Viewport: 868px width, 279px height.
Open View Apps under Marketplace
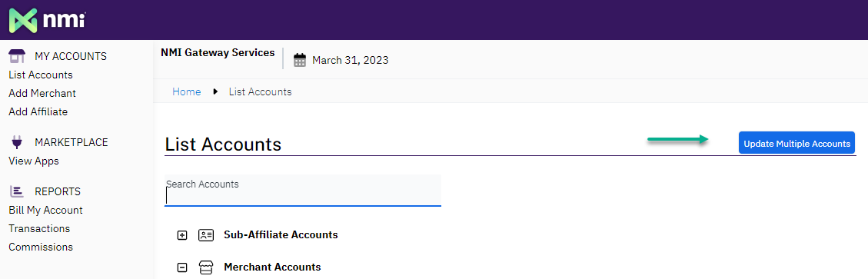point(34,161)
